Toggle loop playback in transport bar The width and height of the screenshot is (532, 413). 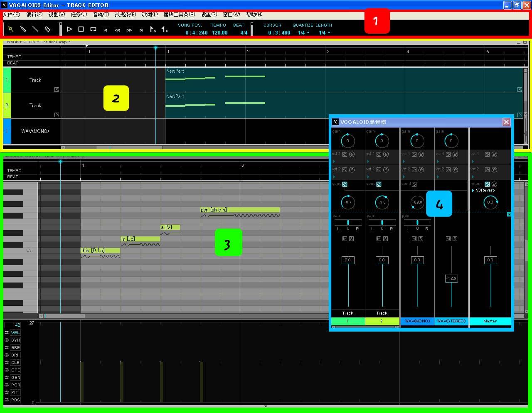(x=93, y=29)
